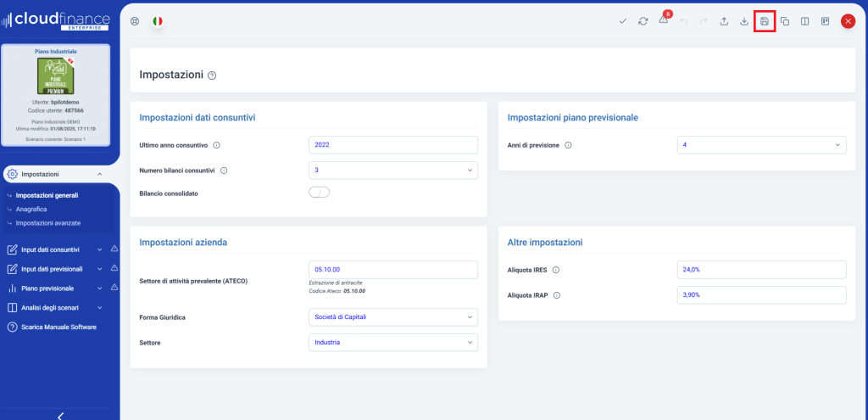The height and width of the screenshot is (420, 868).
Task: Click the download arrow icon
Action: point(744,21)
